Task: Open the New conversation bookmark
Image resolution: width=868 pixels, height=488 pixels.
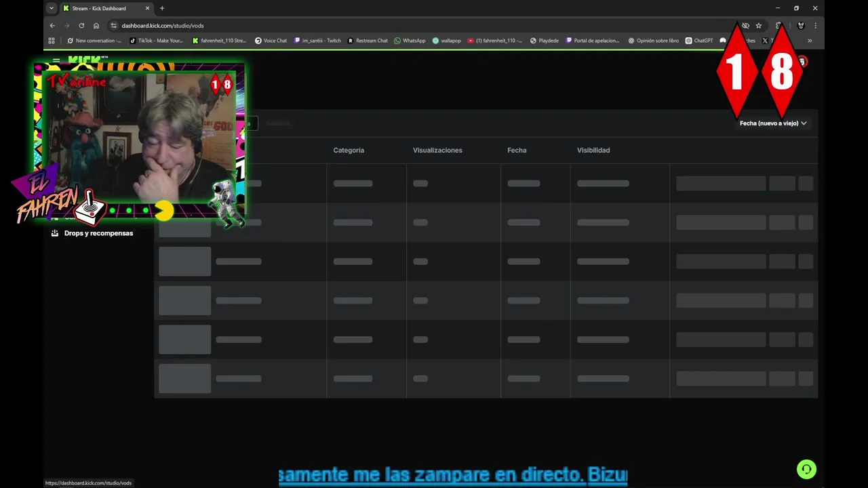Action: point(94,41)
